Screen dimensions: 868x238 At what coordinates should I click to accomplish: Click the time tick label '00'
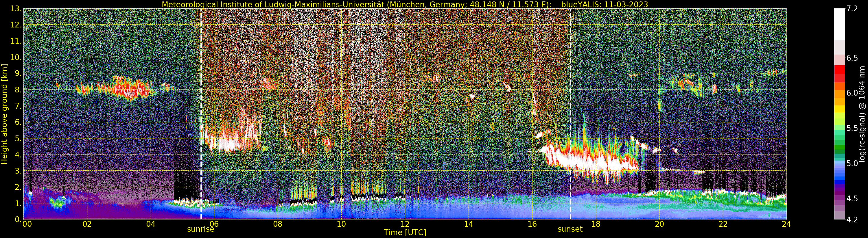(x=27, y=224)
